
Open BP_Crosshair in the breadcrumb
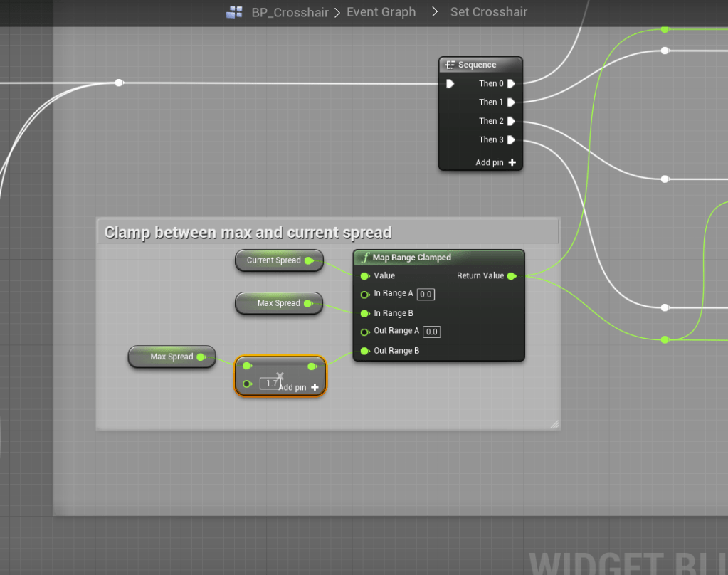pos(290,12)
